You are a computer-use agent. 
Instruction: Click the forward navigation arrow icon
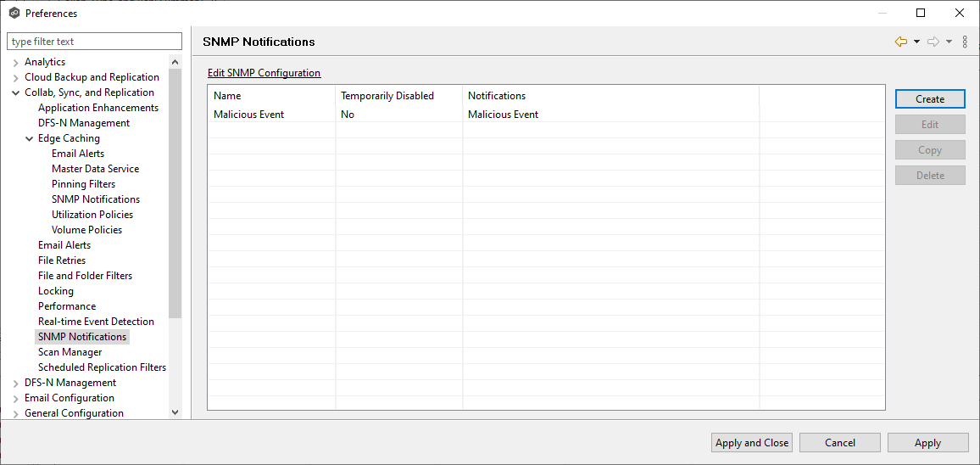(x=933, y=42)
